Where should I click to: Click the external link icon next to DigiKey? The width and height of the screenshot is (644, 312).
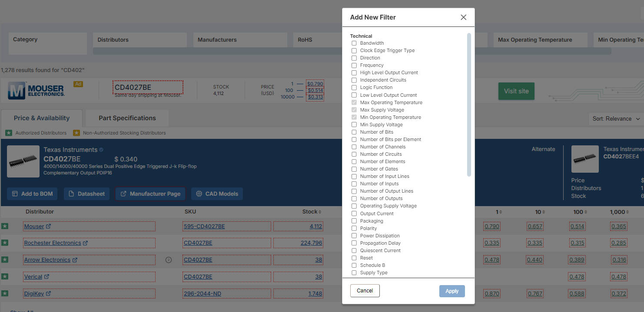tap(49, 293)
